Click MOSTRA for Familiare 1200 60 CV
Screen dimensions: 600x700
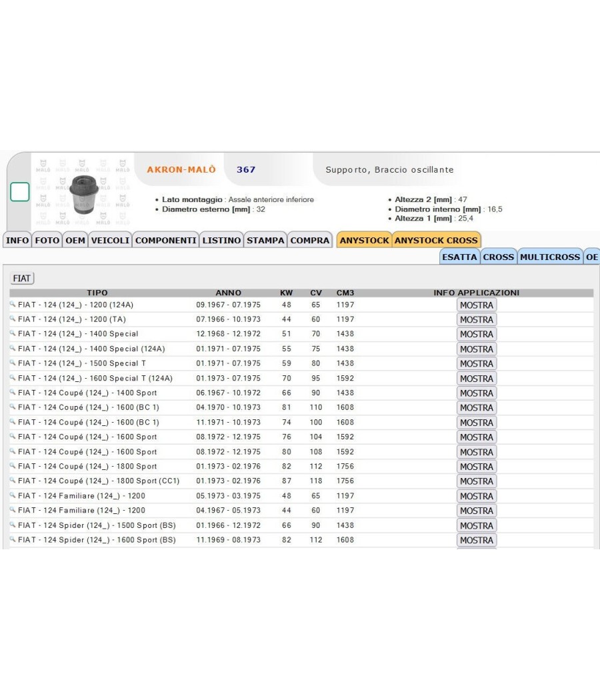[477, 511]
